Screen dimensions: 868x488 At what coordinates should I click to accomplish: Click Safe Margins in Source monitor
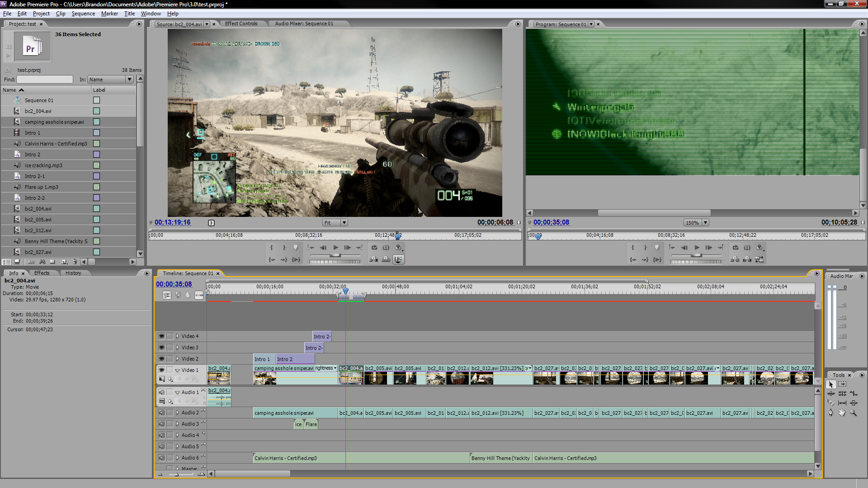pos(386,248)
